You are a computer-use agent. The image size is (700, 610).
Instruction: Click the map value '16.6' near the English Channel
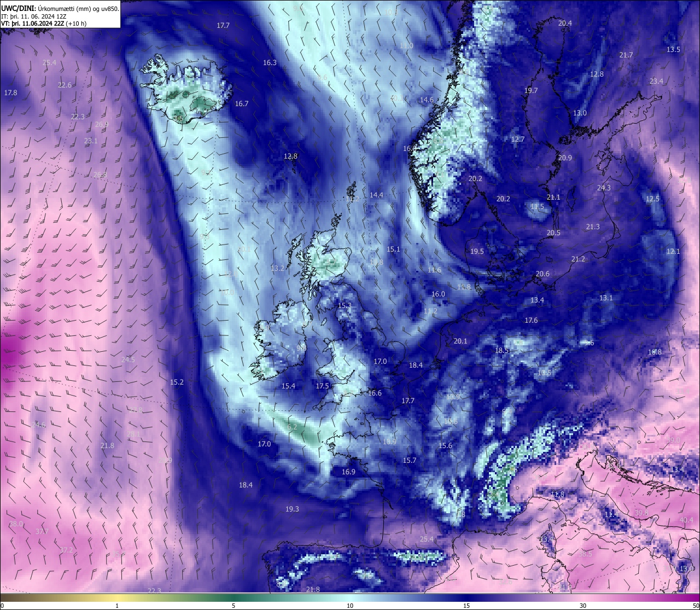(375, 393)
